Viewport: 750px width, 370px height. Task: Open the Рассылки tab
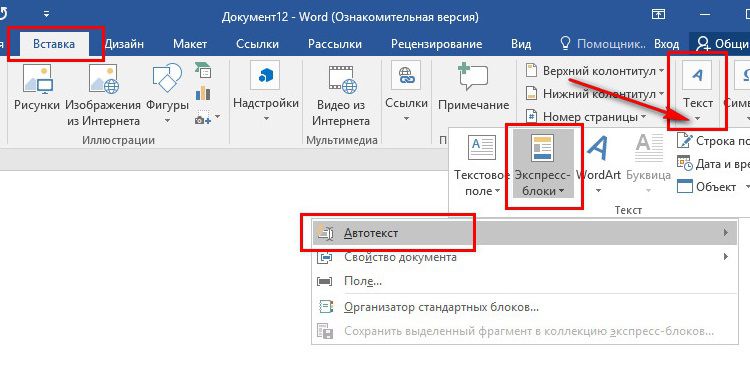click(335, 44)
